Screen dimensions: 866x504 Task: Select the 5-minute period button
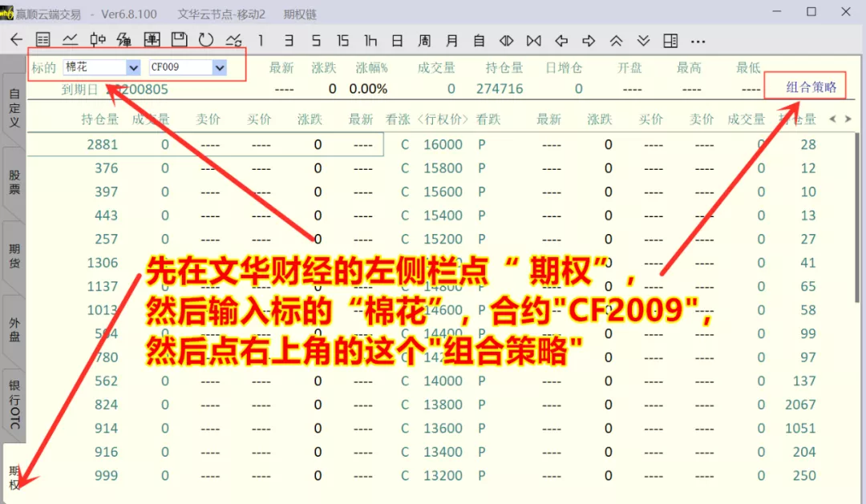[316, 40]
